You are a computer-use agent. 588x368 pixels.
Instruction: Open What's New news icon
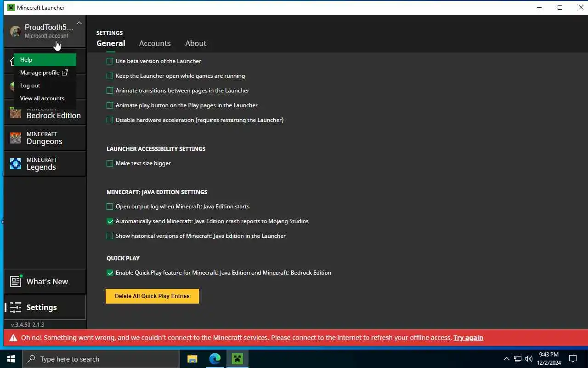tap(16, 282)
